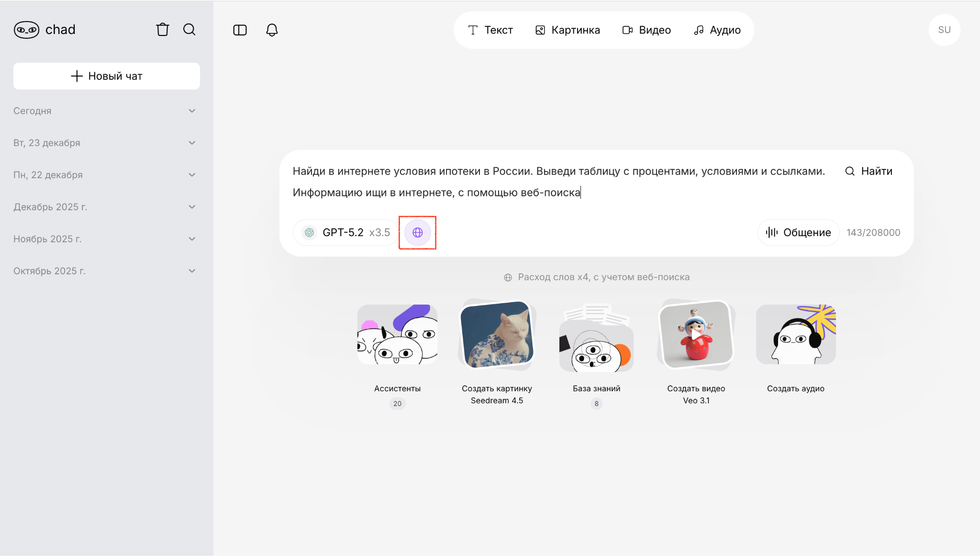Switch to Видео tab
This screenshot has width=980, height=556.
pyautogui.click(x=646, y=30)
